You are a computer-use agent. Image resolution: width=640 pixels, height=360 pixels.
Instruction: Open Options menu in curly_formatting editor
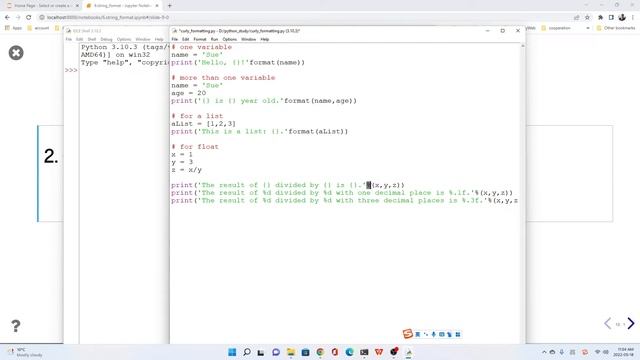[229, 39]
